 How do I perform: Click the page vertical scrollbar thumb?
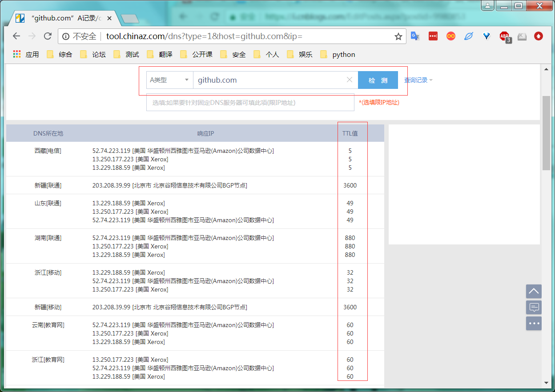(546, 133)
